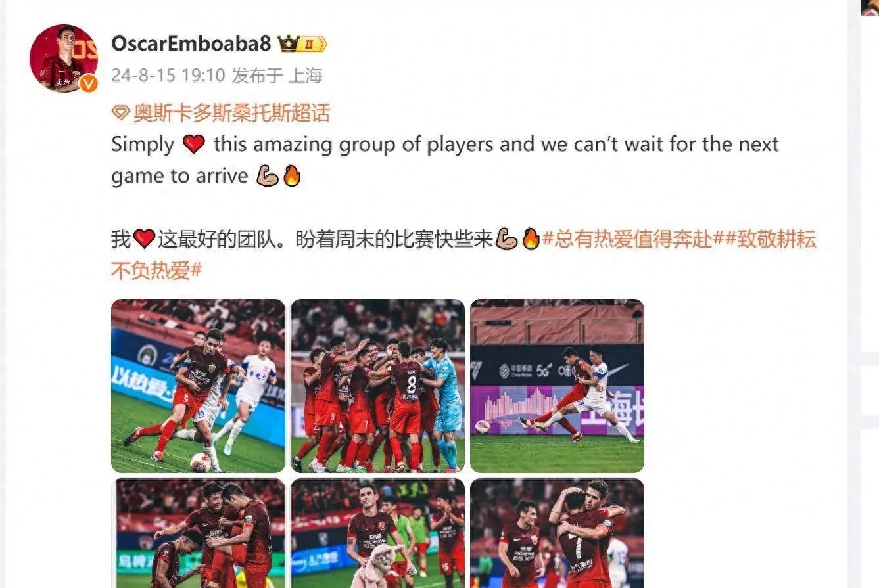Open the 24-8-15 19:10 post timestamp

click(x=168, y=76)
